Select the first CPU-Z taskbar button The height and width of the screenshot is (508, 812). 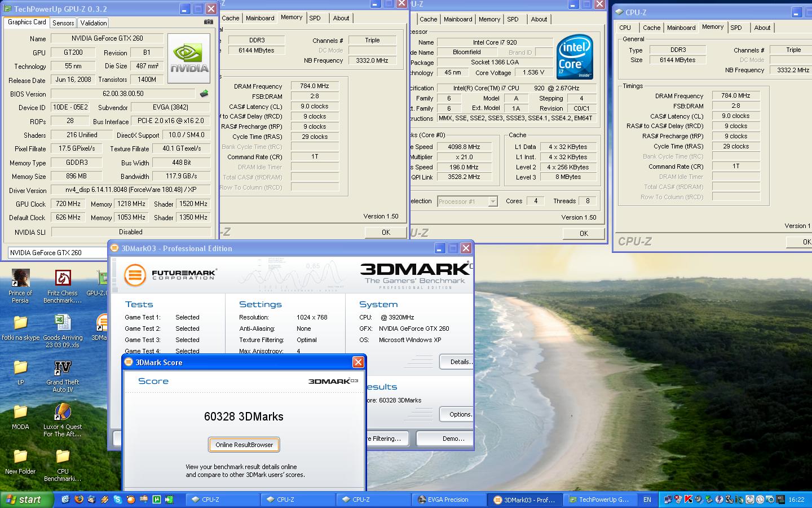(x=223, y=500)
